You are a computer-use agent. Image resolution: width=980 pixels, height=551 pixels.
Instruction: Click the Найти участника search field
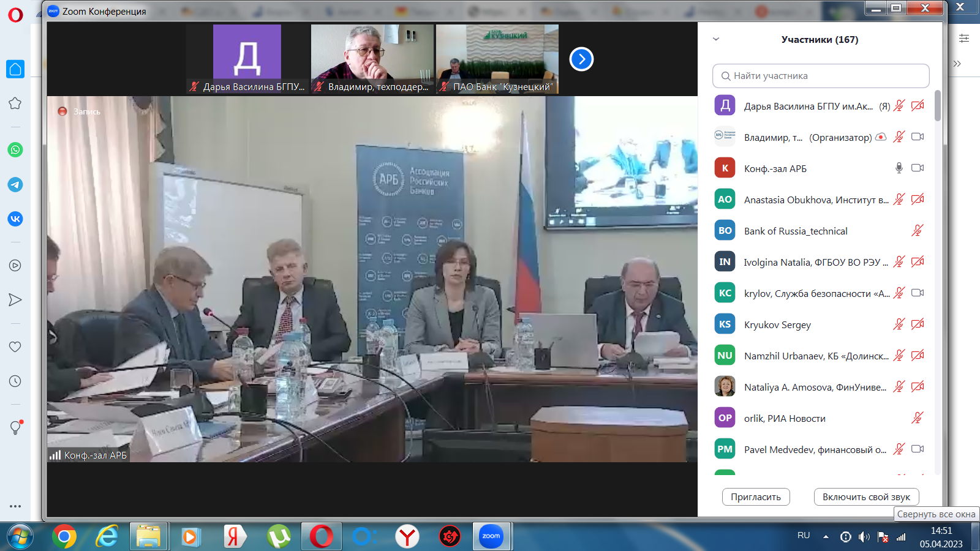(x=821, y=76)
